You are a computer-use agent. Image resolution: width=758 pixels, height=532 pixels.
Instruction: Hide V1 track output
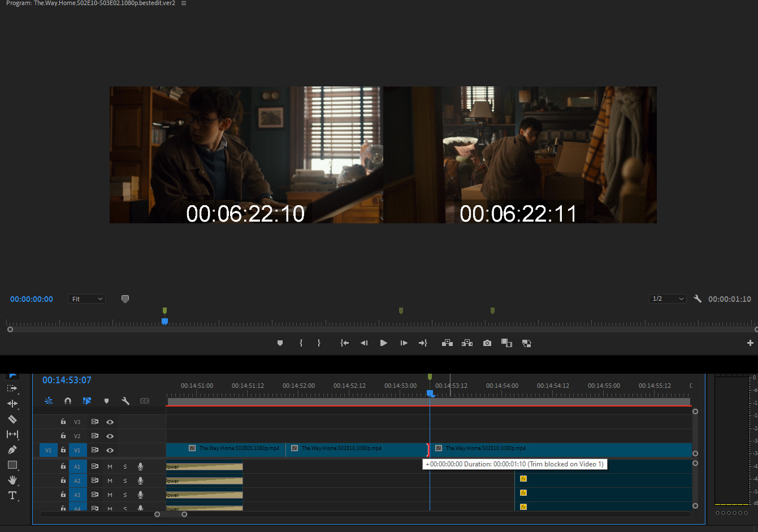(x=110, y=450)
